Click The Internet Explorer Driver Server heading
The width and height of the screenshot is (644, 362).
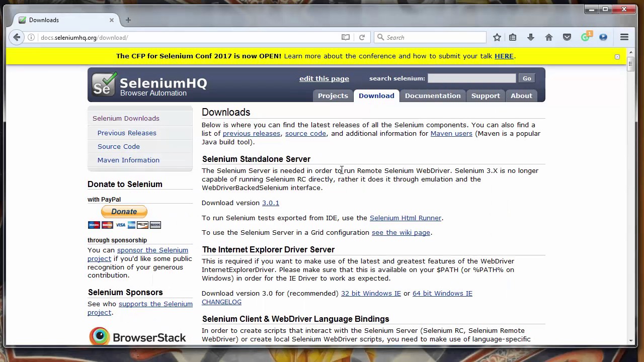tap(268, 249)
